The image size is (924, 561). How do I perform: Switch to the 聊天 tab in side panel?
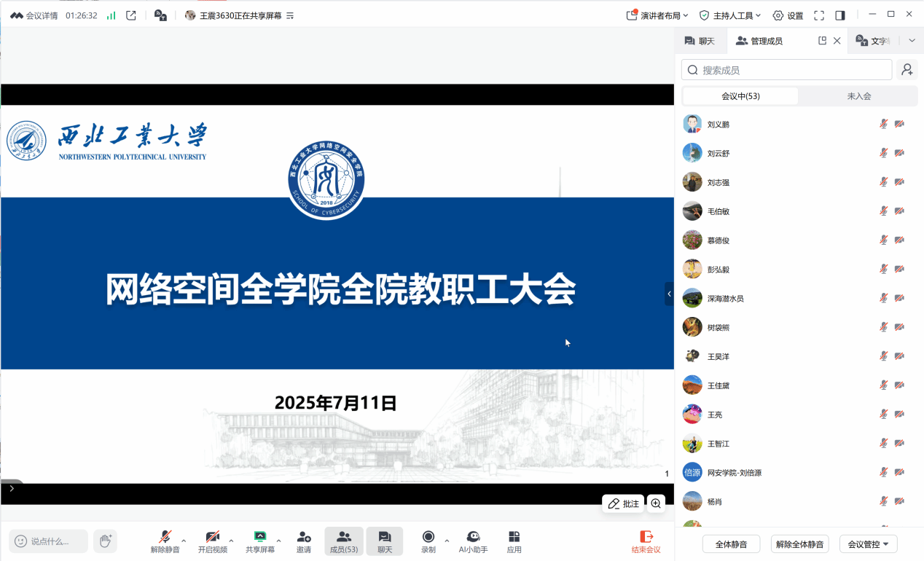click(700, 41)
